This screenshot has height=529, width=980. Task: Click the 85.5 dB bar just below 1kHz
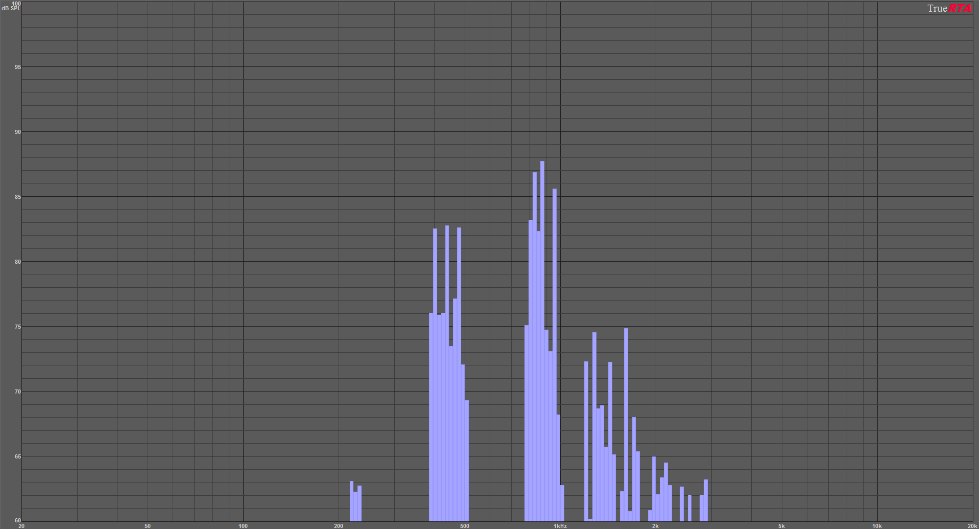pos(555,355)
